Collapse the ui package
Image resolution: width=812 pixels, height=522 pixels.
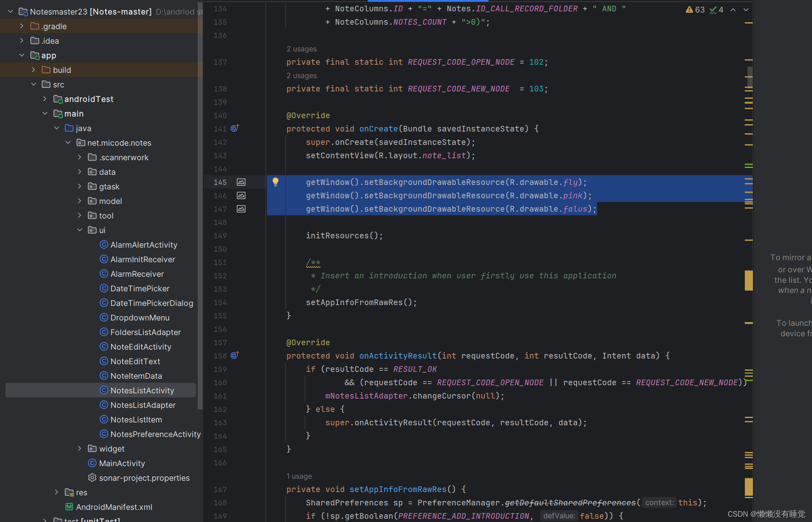(x=80, y=230)
